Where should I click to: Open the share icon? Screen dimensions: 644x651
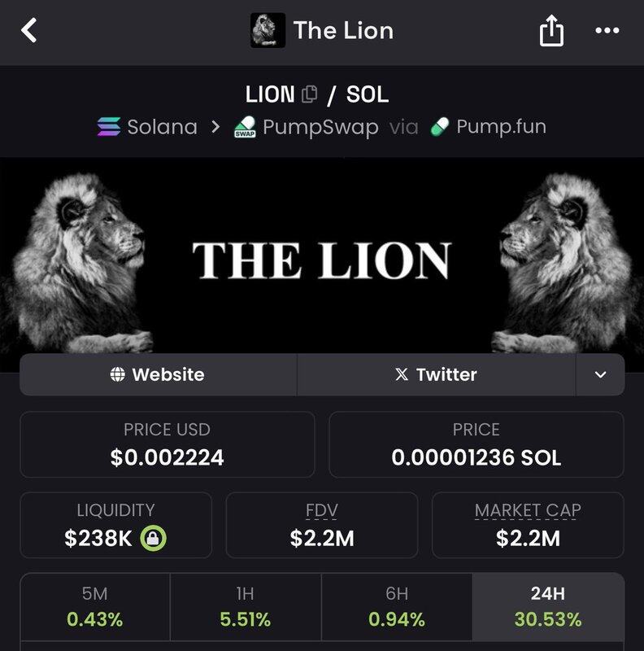[551, 32]
